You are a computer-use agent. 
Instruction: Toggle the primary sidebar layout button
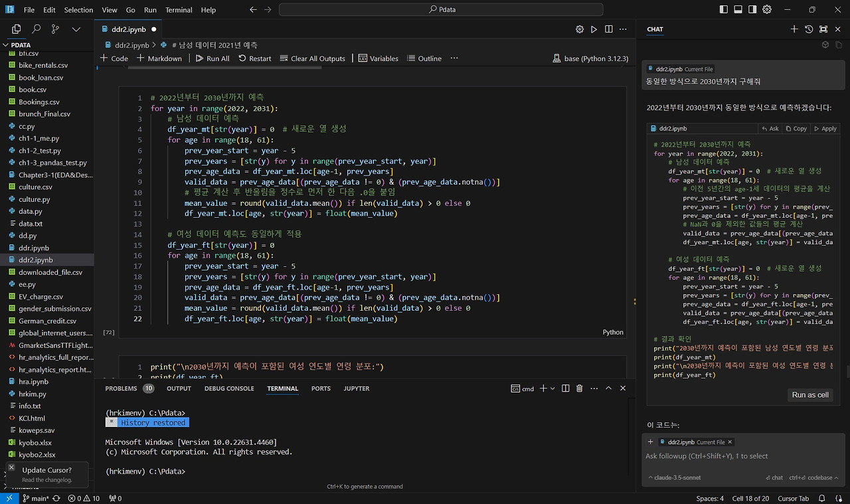(724, 10)
